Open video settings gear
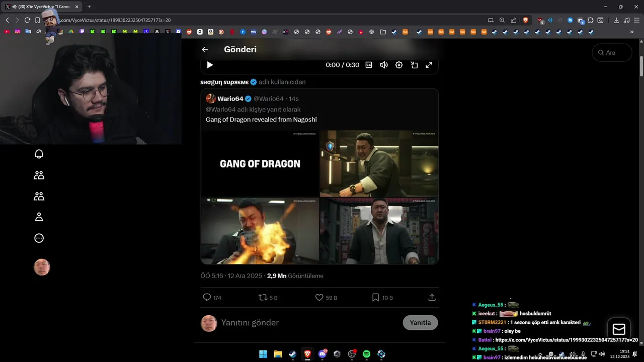 [x=399, y=65]
